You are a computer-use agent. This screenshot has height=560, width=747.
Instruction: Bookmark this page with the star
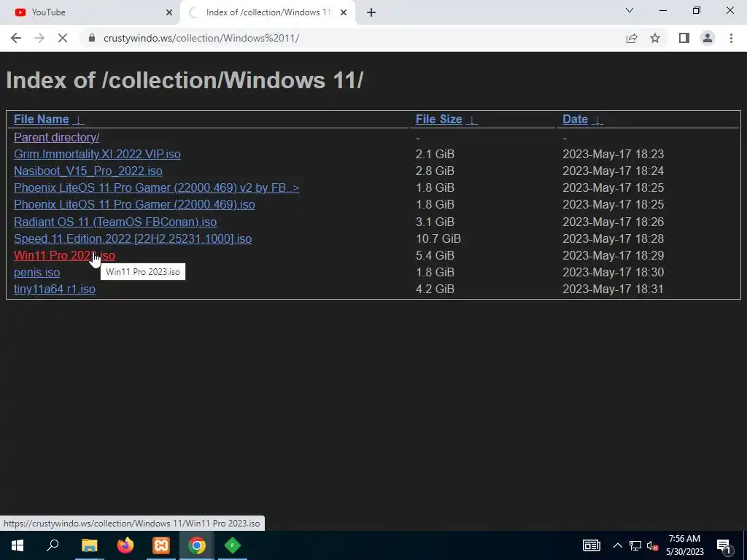655,38
